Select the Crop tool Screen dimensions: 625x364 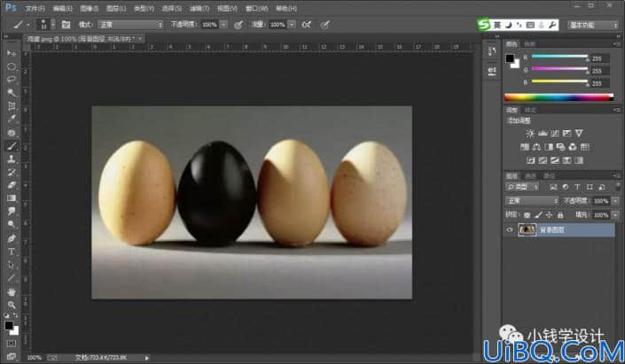coord(12,105)
